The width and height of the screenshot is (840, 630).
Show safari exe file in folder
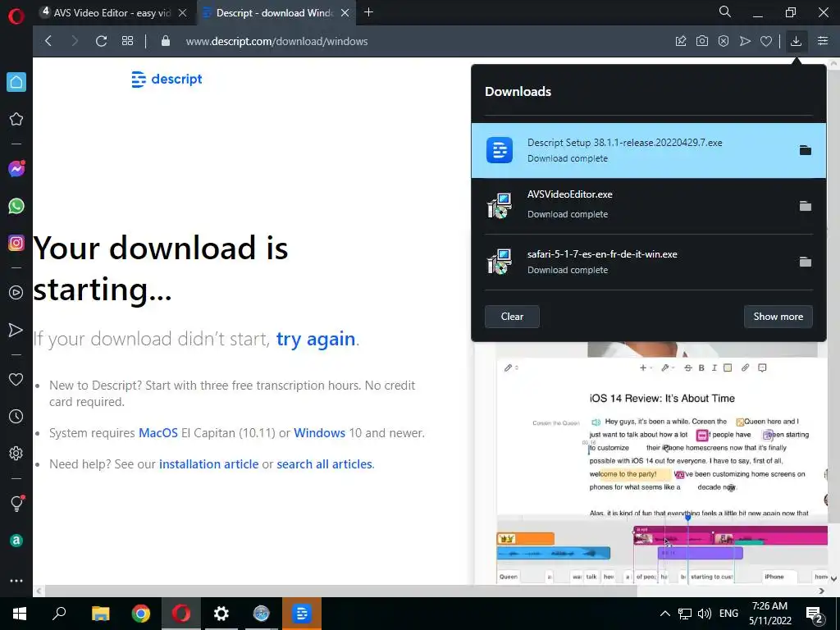[806, 262]
